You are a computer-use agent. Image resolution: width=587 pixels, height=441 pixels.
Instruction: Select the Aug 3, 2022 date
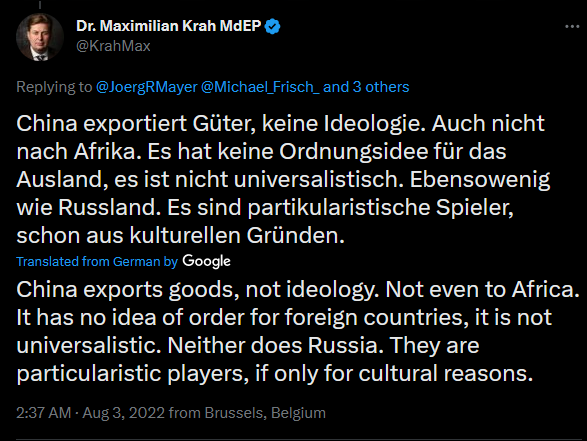tap(124, 413)
